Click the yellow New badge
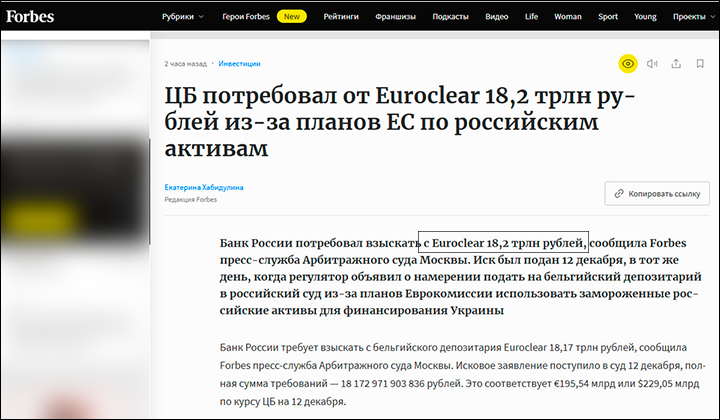Image resolution: width=720 pixels, height=420 pixels. point(292,17)
